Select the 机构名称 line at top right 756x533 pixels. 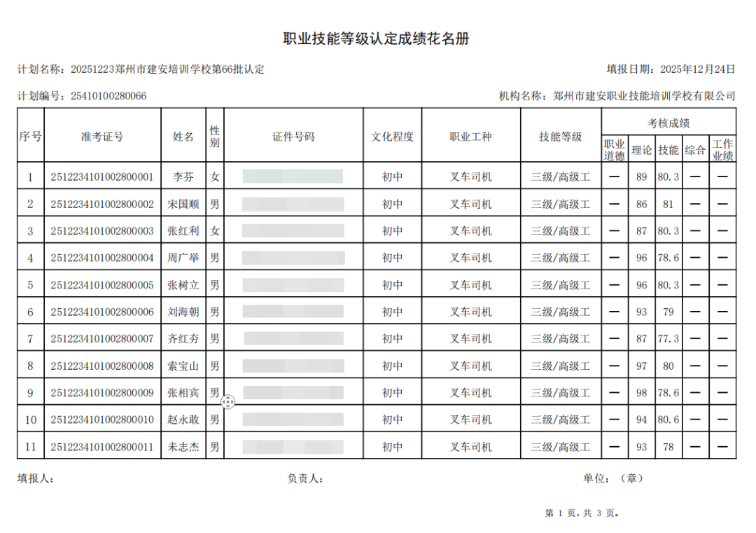point(616,96)
